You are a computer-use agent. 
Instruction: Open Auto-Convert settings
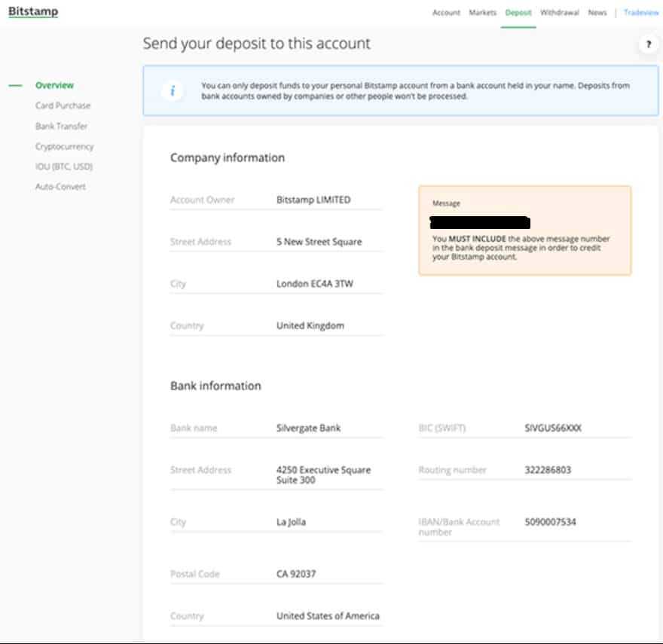(62, 186)
